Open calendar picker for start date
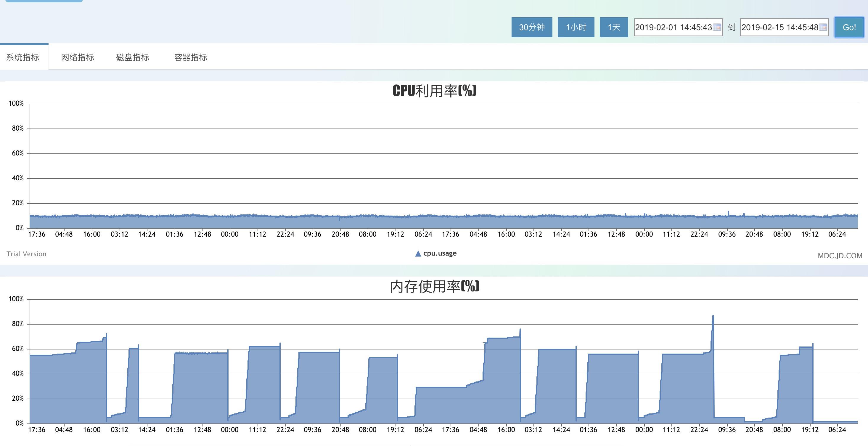The width and height of the screenshot is (868, 446). coord(717,27)
